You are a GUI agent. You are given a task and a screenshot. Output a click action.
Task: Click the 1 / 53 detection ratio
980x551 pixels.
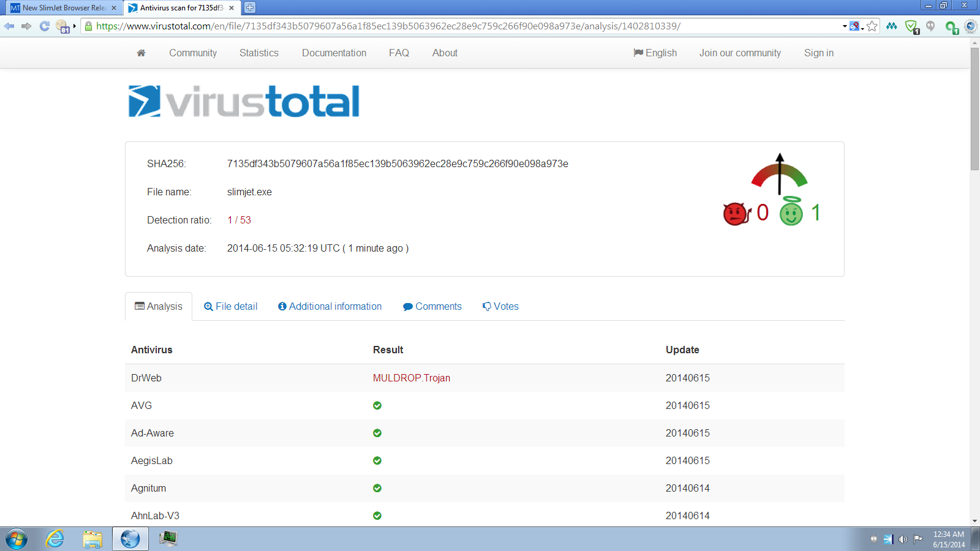click(x=239, y=220)
